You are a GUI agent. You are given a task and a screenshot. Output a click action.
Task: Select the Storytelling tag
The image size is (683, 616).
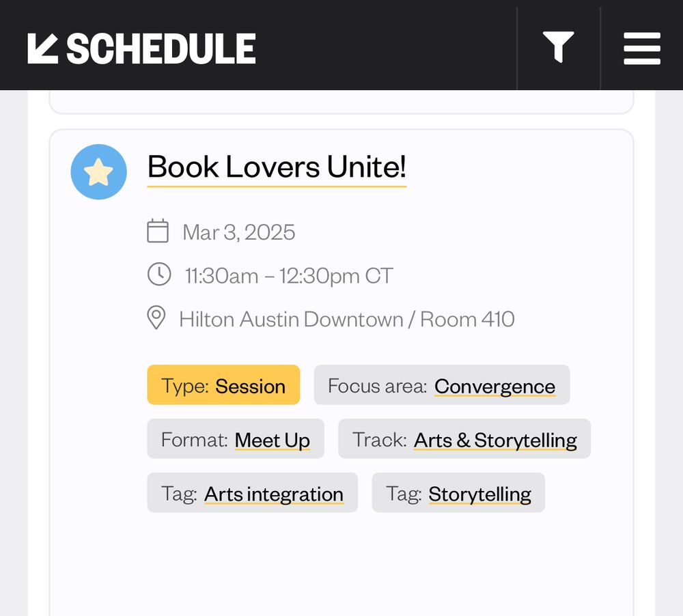479,494
